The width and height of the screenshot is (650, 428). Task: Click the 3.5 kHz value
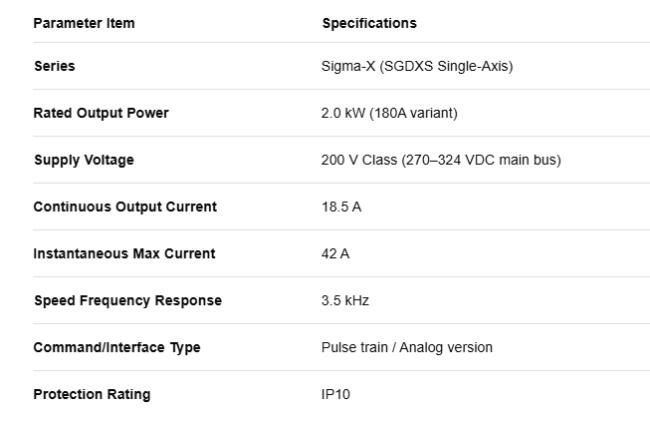(345, 300)
